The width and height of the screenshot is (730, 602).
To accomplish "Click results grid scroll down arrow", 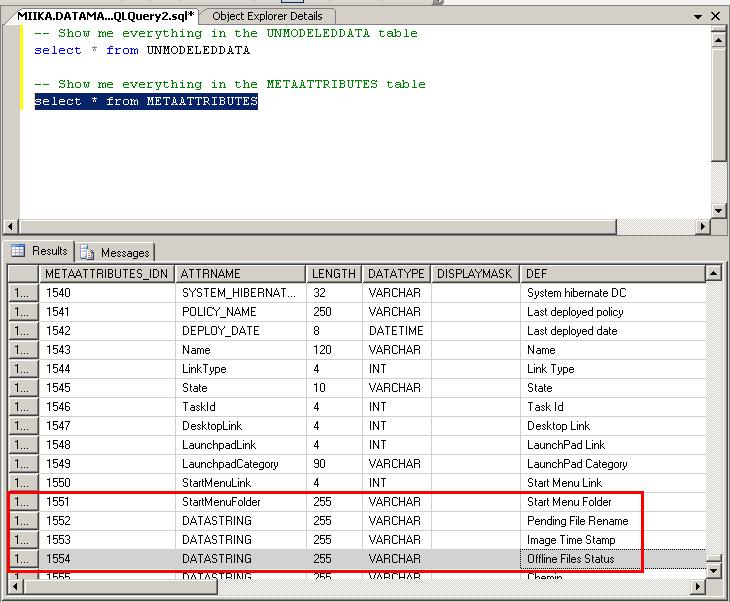I will [x=713, y=570].
